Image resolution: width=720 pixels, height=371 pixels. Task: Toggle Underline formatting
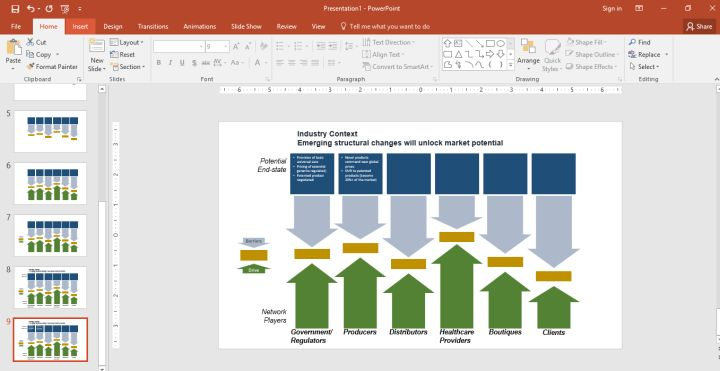182,63
